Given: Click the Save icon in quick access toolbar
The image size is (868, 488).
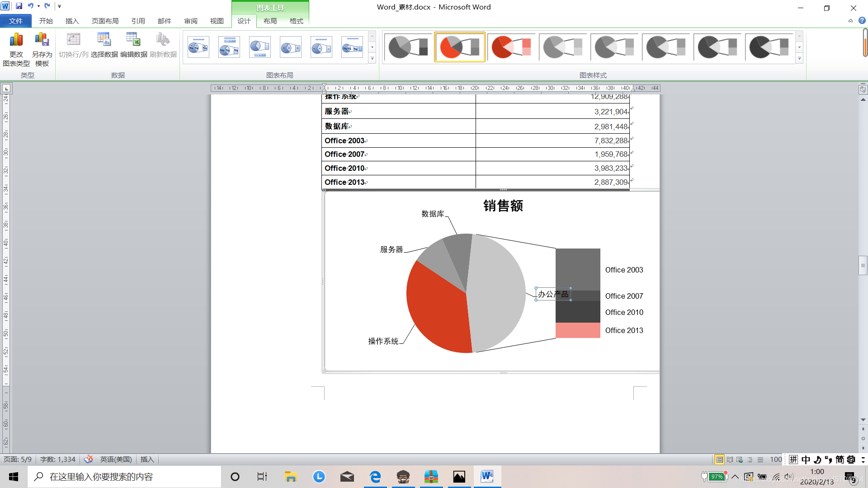Looking at the screenshot, I should [x=19, y=6].
